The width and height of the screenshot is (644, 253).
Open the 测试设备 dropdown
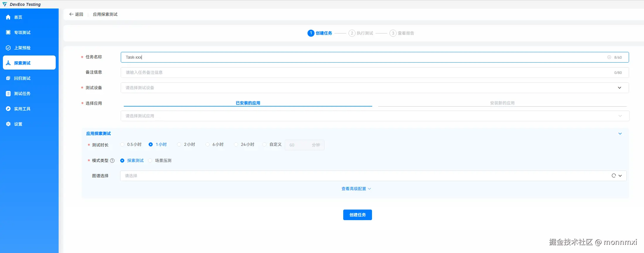click(x=375, y=88)
